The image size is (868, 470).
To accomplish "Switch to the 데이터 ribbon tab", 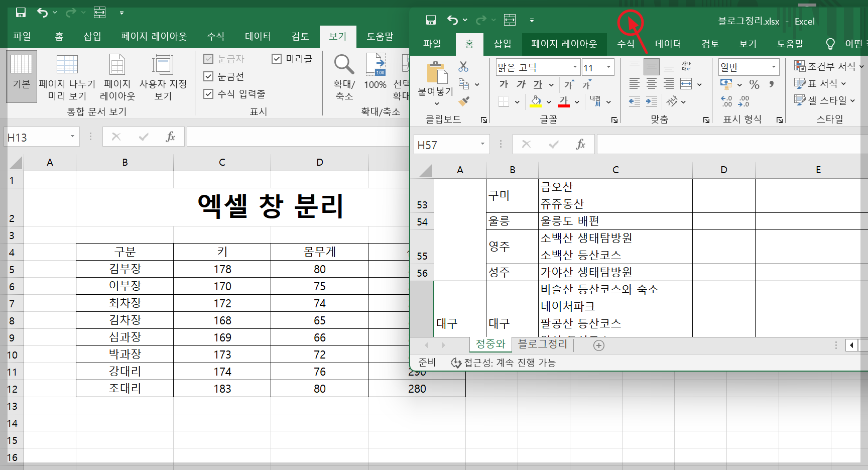I will [668, 44].
